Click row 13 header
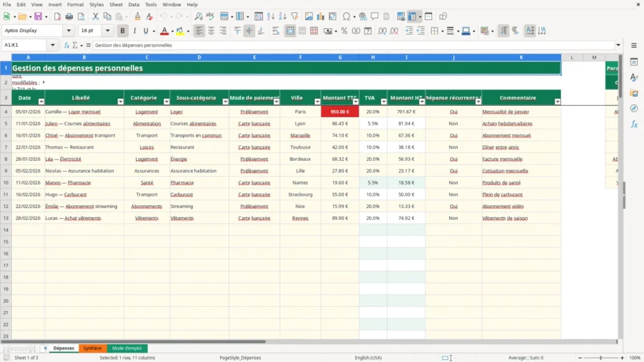This screenshot has width=644, height=362. coord(6,218)
